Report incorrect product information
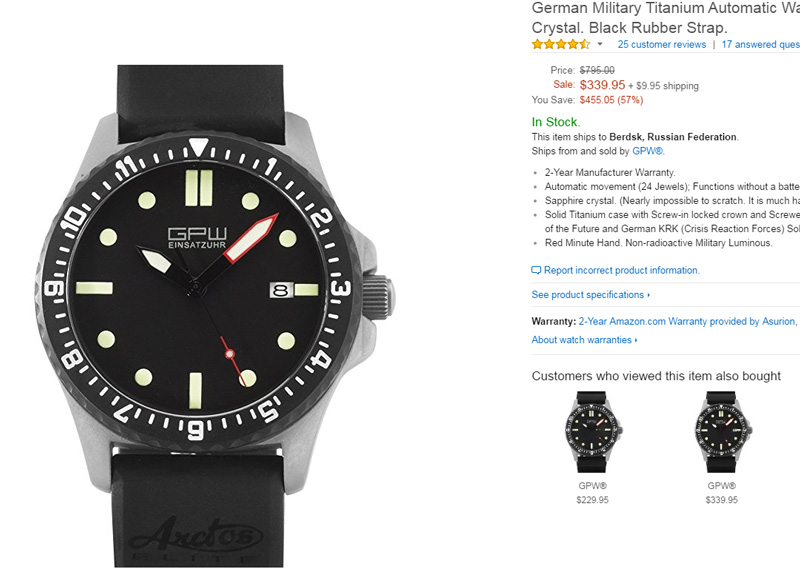Viewport: 800px width, 582px height. (621, 271)
